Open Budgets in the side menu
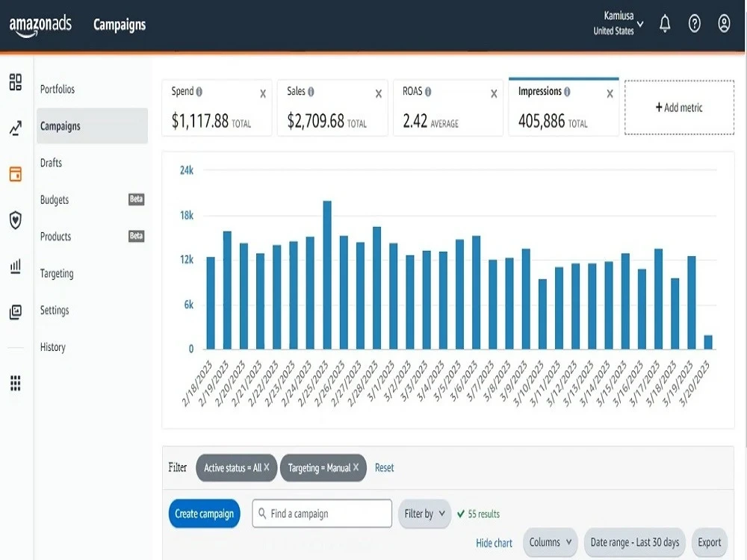This screenshot has width=747, height=560. coord(55,199)
